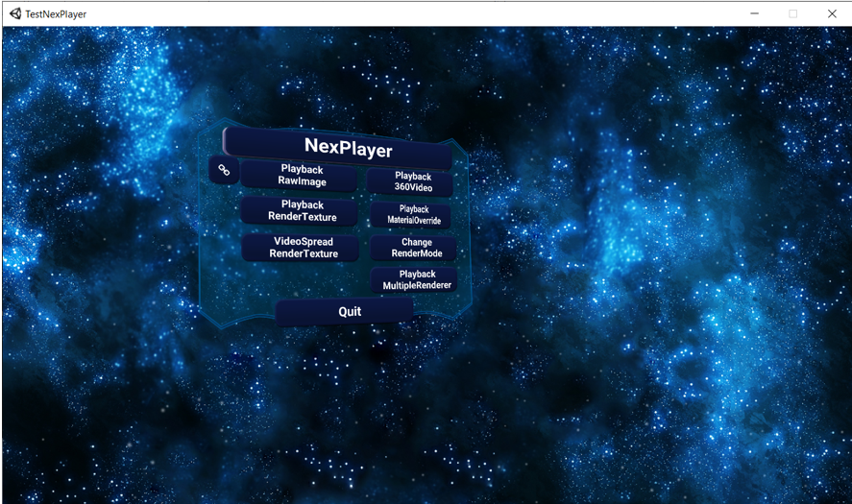Click the Quit button
The width and height of the screenshot is (852, 504).
click(345, 312)
